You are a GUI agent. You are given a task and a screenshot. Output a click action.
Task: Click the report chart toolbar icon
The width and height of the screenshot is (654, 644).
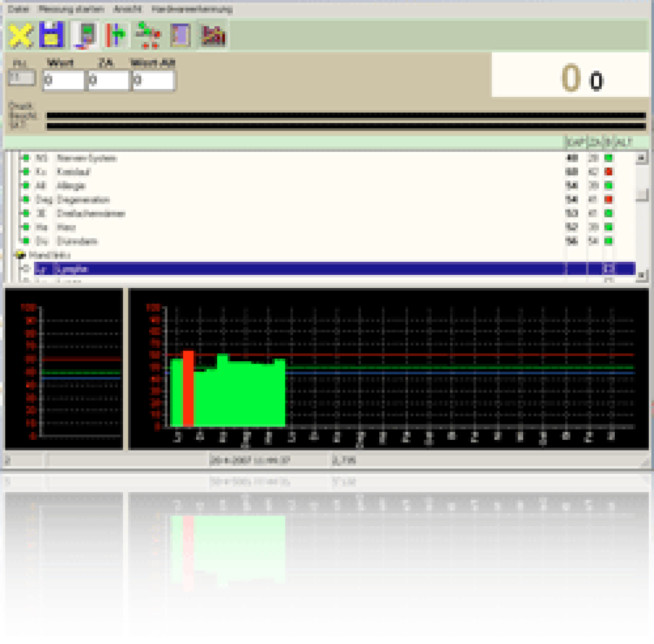pos(213,35)
